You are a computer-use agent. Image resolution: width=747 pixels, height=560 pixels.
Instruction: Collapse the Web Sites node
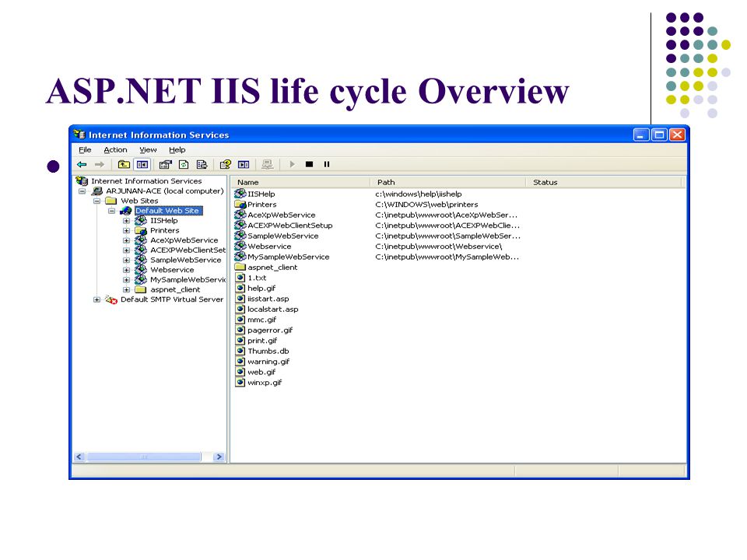[x=96, y=201]
